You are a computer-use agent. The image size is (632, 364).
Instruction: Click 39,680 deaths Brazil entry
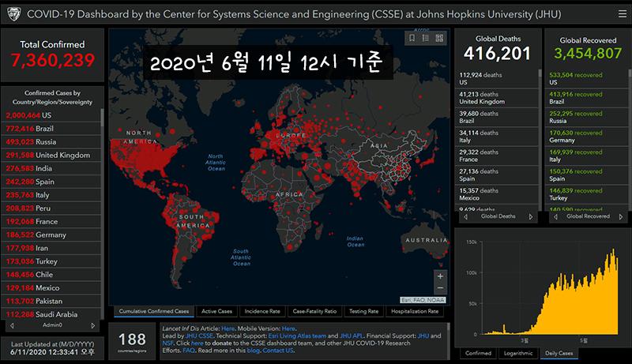point(497,117)
